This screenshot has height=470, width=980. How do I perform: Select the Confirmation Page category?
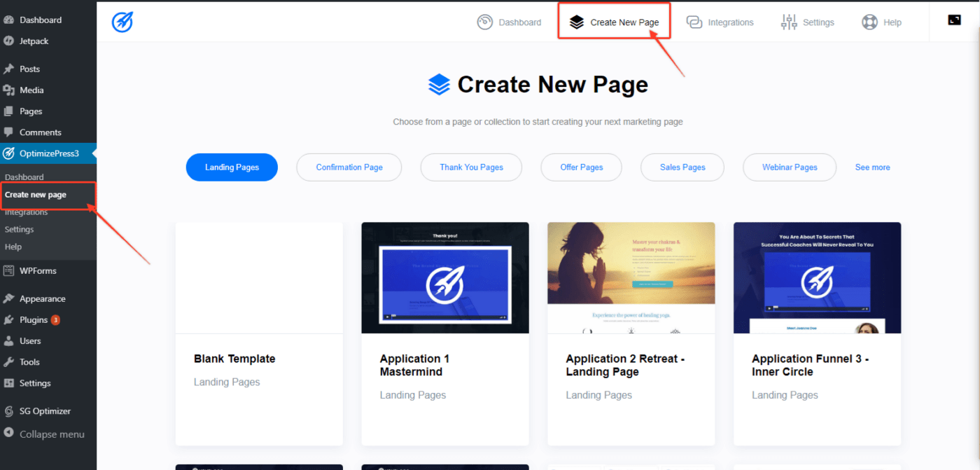tap(349, 167)
